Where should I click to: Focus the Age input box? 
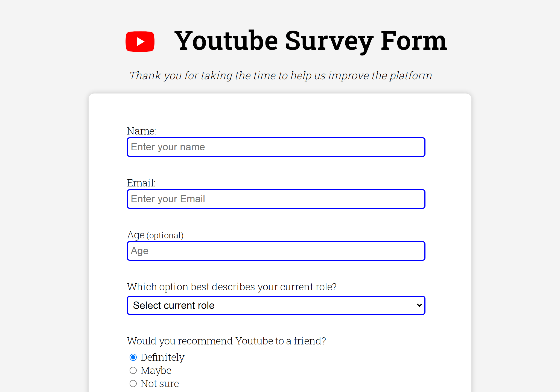[276, 251]
